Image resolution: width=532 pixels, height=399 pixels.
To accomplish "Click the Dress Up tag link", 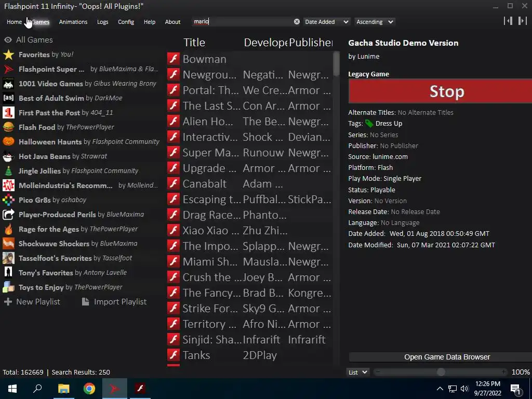I will coord(389,124).
